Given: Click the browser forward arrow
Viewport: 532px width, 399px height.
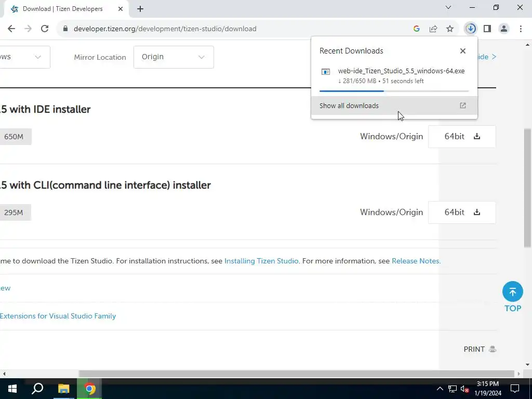Looking at the screenshot, I should tap(28, 29).
